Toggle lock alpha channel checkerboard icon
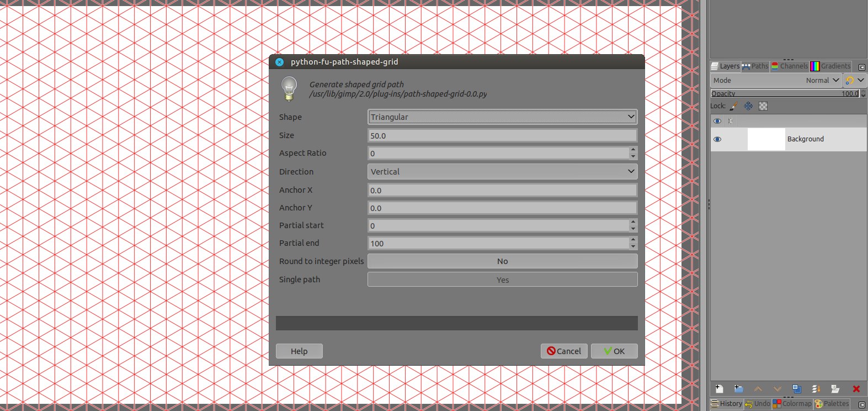The height and width of the screenshot is (411, 868). coord(763,106)
